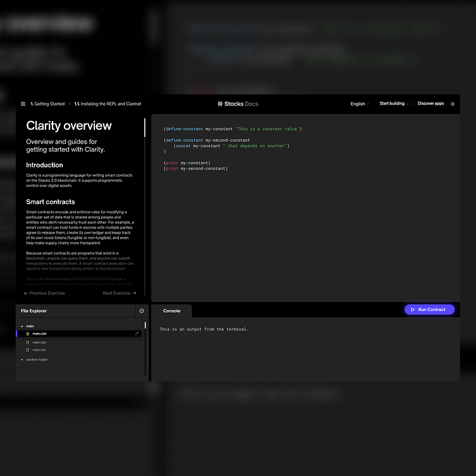Click the File Explorer scrollbar thumb

[x=145, y=325]
